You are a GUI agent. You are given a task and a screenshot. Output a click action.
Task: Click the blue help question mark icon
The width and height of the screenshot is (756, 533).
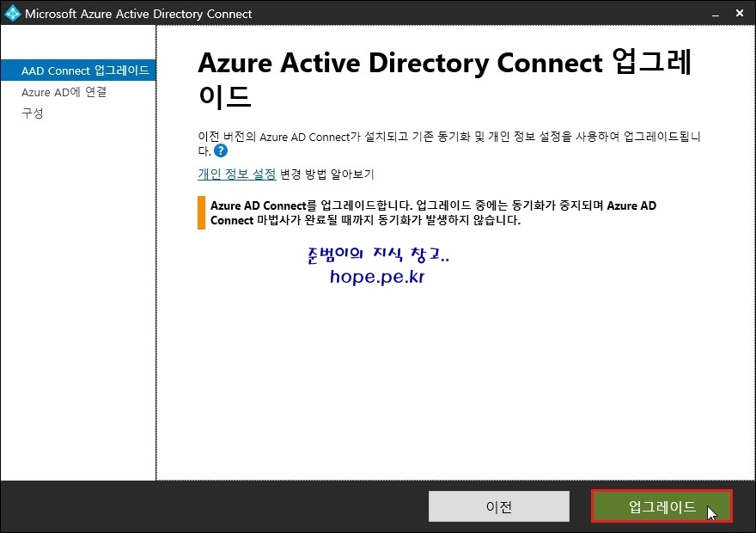(221, 151)
